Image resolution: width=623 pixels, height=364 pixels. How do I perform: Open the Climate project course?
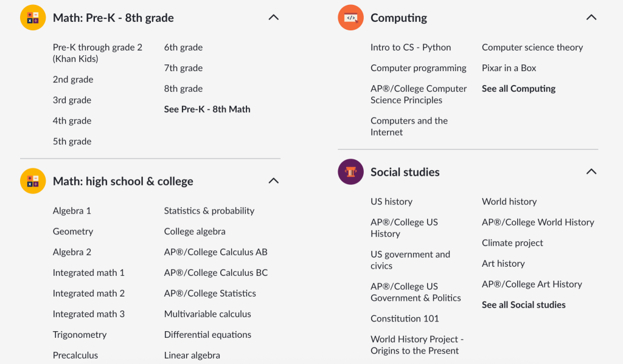[512, 243]
